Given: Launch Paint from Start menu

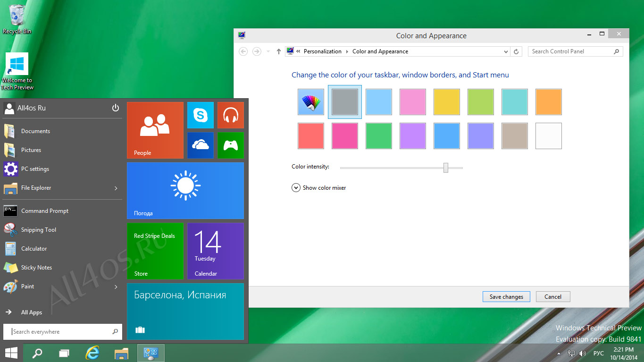Looking at the screenshot, I should pos(56,286).
